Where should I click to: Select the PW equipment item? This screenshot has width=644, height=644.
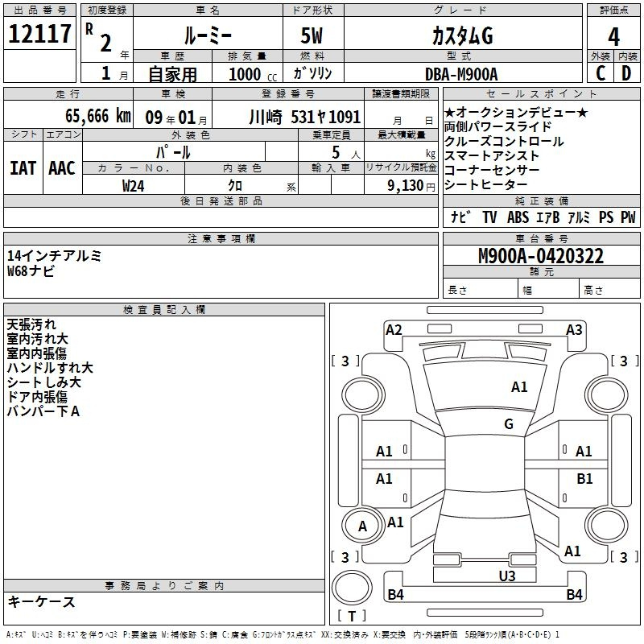click(x=628, y=217)
